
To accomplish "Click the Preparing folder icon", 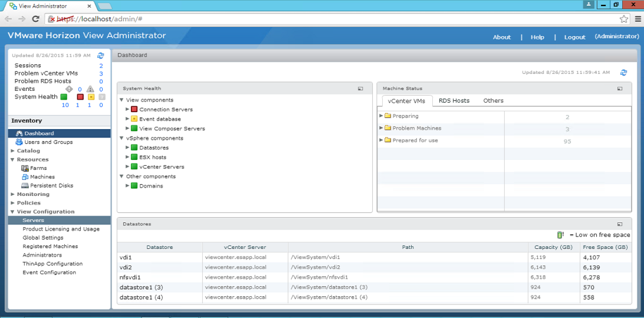I will [387, 116].
